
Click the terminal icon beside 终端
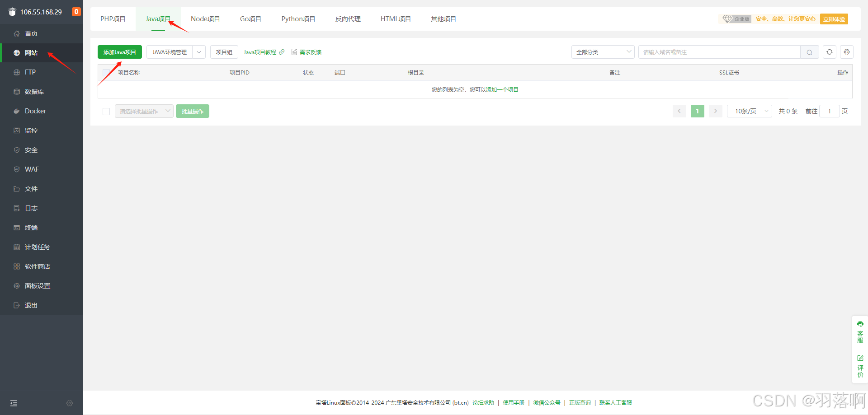point(17,228)
